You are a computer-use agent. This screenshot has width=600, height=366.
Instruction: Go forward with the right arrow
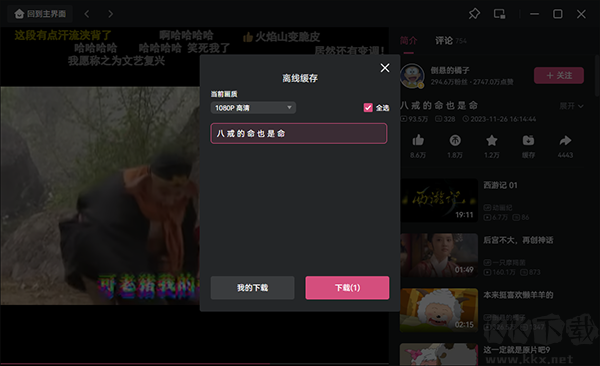pos(111,14)
